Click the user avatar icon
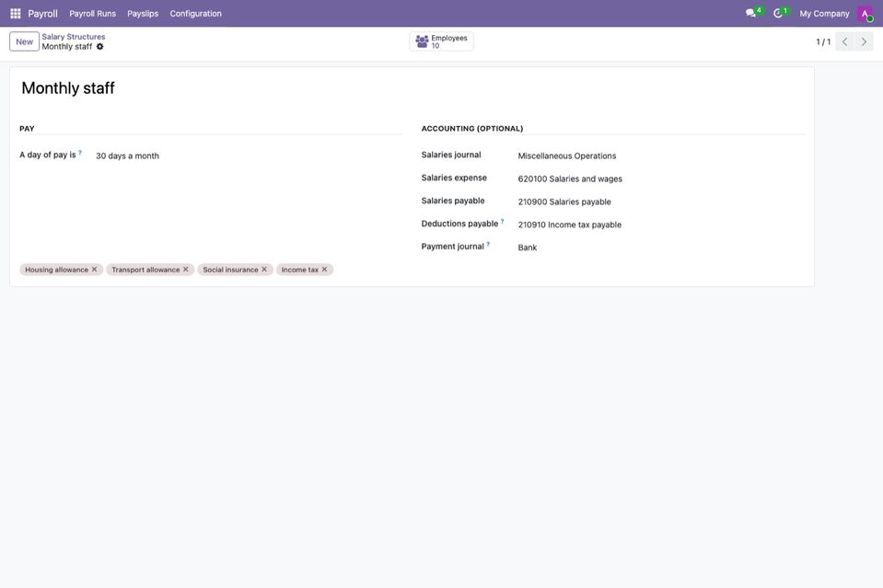This screenshot has width=883, height=588. 865,14
